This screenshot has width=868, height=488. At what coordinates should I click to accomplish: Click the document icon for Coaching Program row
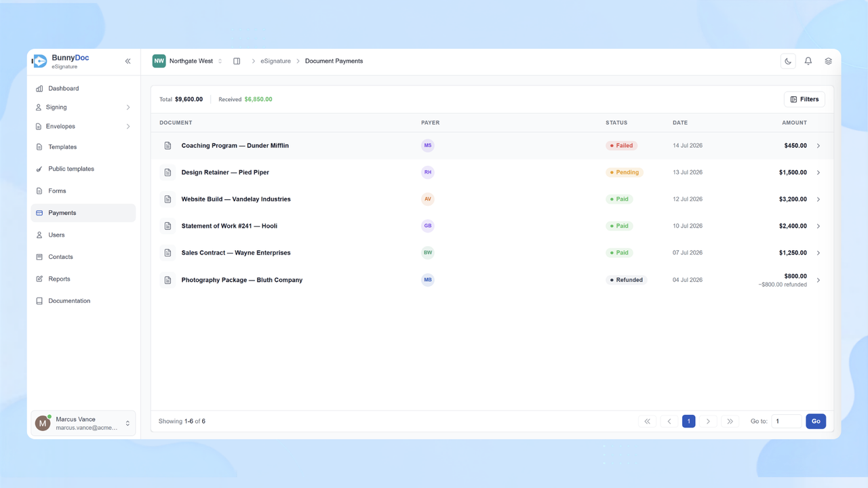167,146
